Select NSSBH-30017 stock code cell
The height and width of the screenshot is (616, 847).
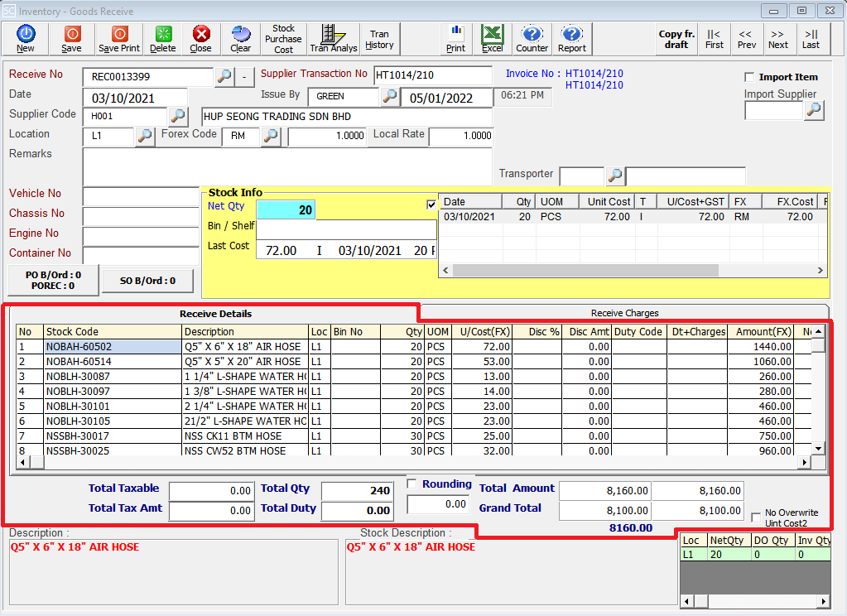113,436
